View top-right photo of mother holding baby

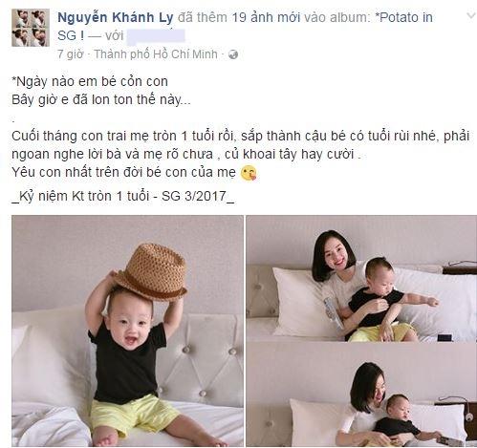click(x=361, y=279)
